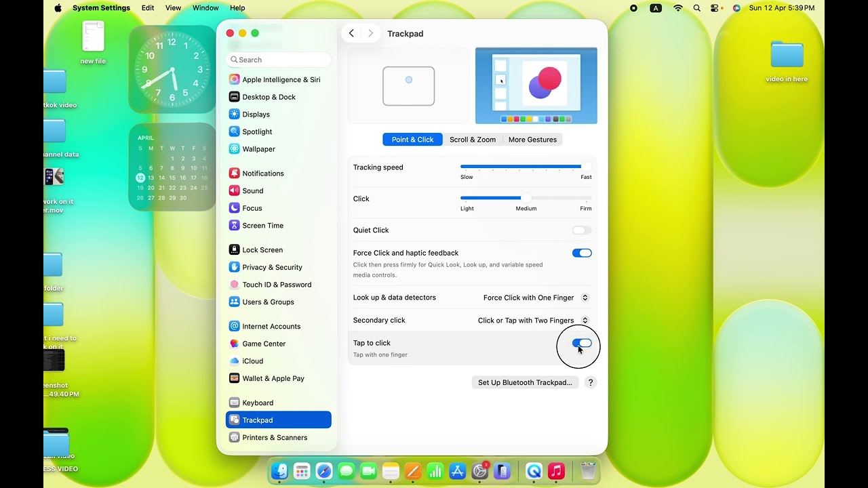
Task: Activate Siri from the menu bar
Action: [x=736, y=8]
